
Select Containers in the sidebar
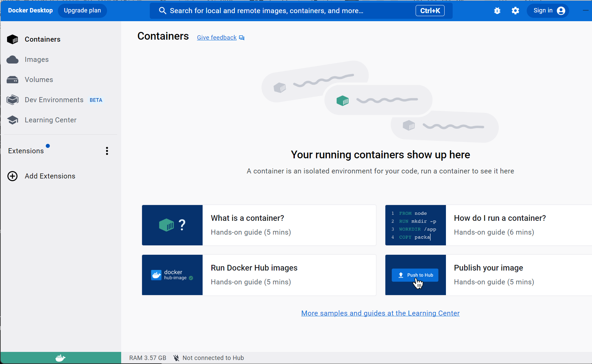[61, 39]
